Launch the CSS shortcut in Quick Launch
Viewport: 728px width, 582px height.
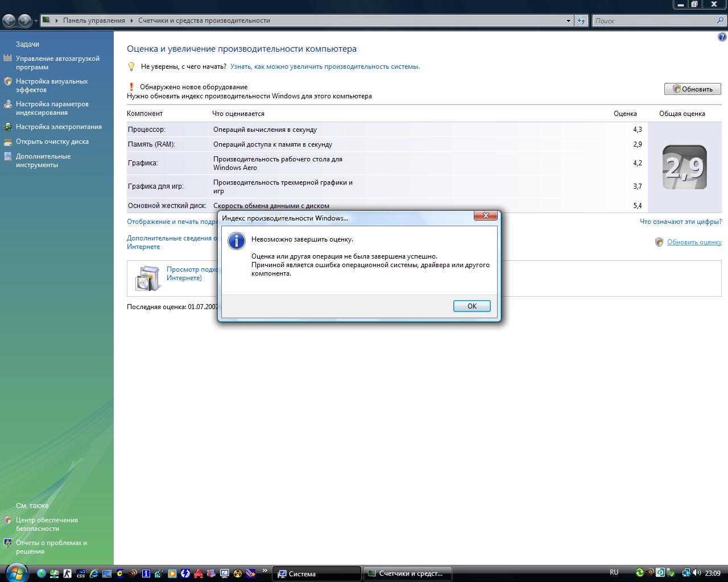pos(81,573)
